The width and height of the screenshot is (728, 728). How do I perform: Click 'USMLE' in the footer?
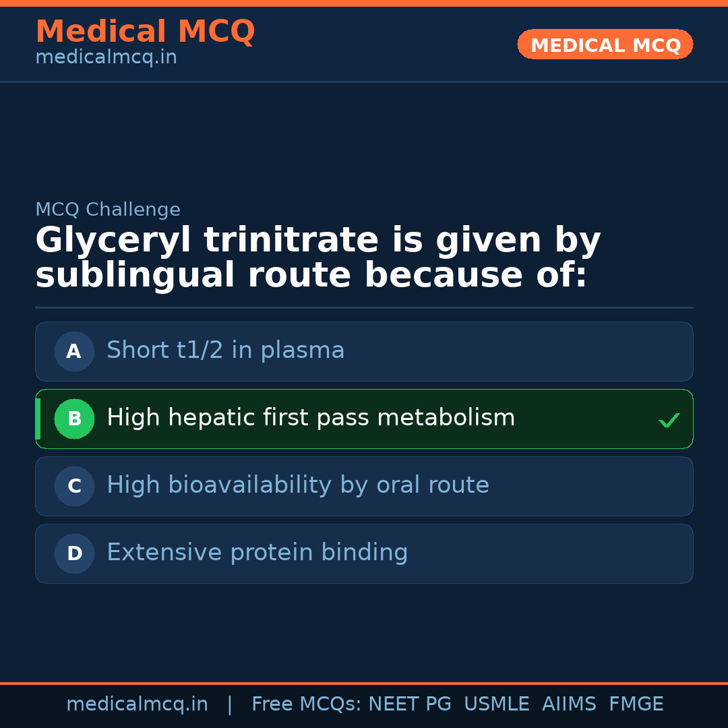tap(496, 704)
